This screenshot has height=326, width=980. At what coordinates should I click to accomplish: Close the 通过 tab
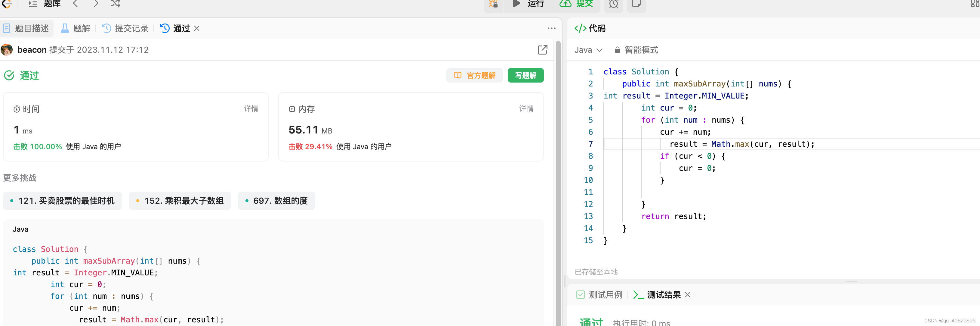coord(197,29)
